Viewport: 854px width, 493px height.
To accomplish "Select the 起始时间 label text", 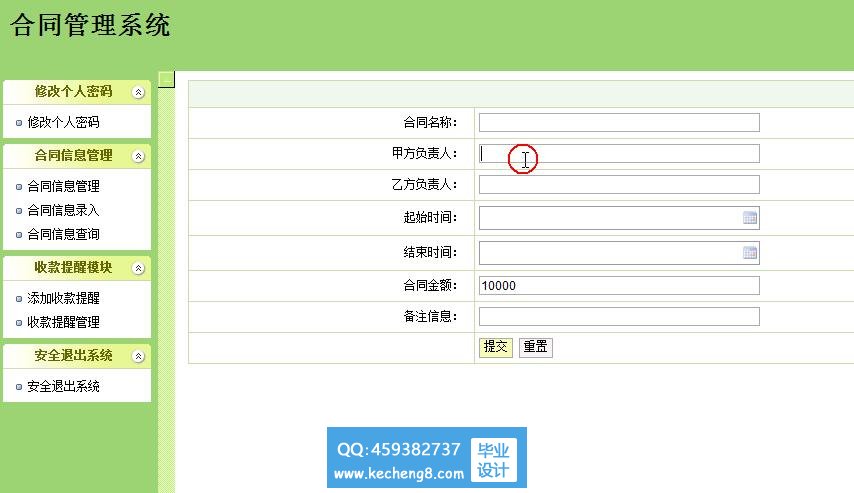I will 430,218.
